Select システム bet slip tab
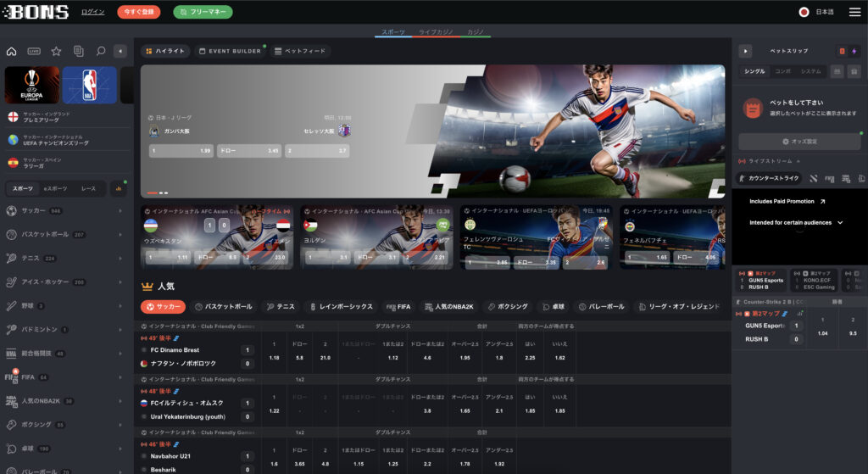868x474 pixels. [x=811, y=71]
